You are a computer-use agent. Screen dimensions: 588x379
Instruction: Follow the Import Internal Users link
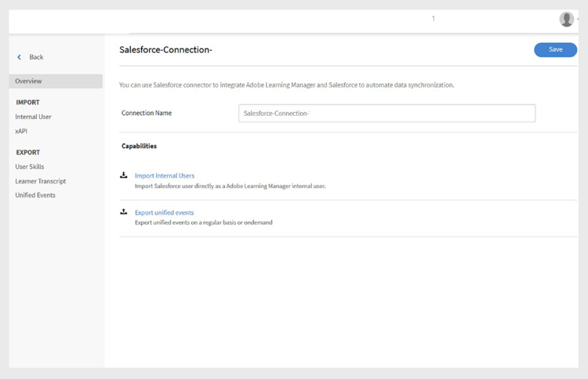pyautogui.click(x=165, y=175)
